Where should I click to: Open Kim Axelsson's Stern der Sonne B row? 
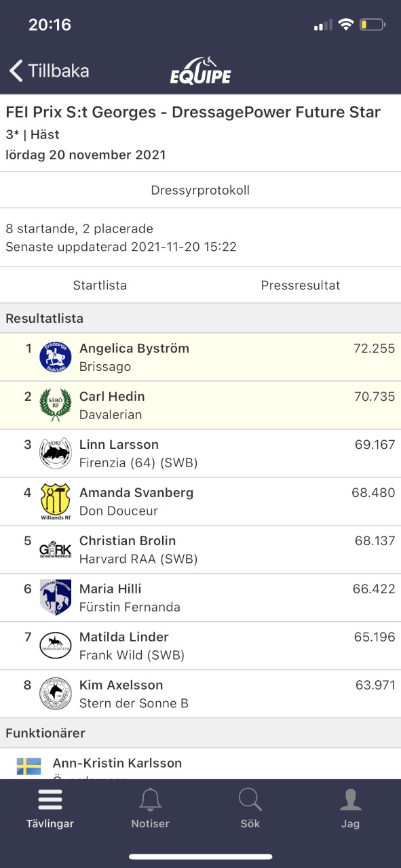[200, 694]
